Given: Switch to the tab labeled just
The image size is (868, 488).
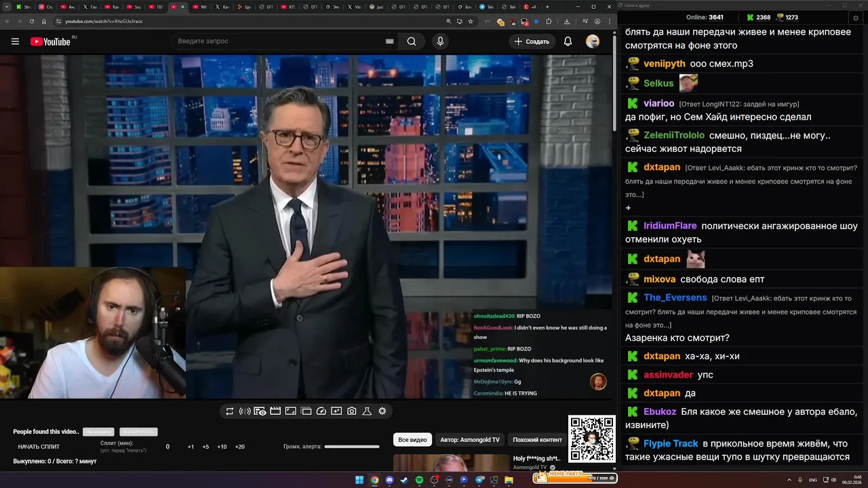Looking at the screenshot, I should [x=377, y=7].
